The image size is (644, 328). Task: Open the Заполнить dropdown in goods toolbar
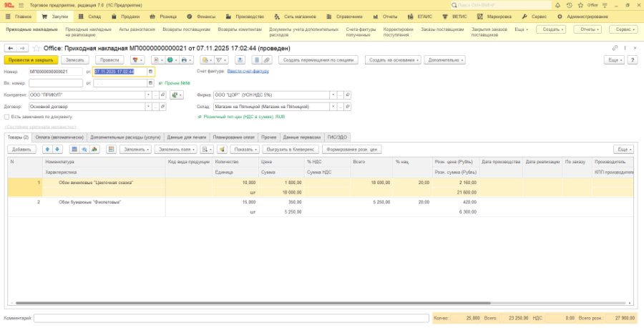(135, 150)
